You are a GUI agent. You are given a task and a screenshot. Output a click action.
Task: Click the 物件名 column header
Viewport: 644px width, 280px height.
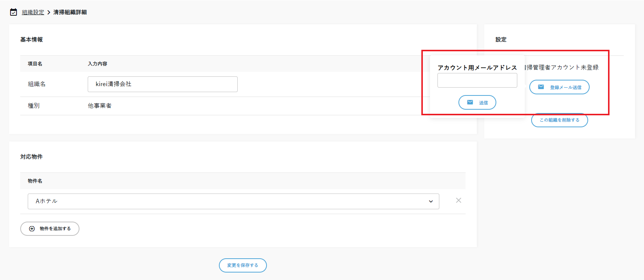35,181
